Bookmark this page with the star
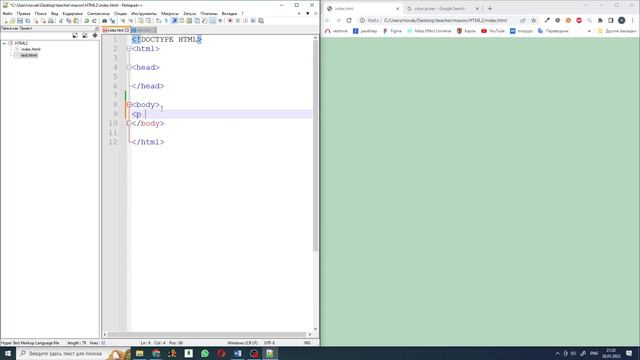 pyautogui.click(x=533, y=20)
